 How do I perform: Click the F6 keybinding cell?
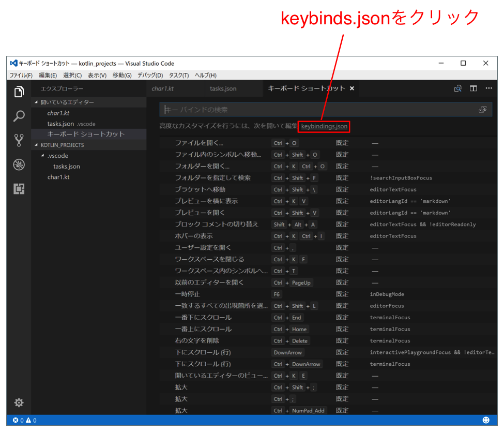pos(277,294)
